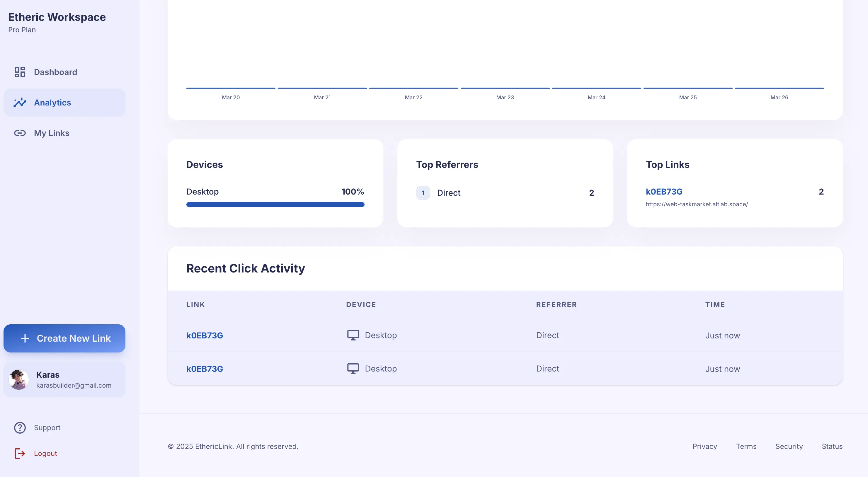Viewport: 868px width, 477px height.
Task: Click desktop monitor icon in first activity row
Action: (353, 335)
